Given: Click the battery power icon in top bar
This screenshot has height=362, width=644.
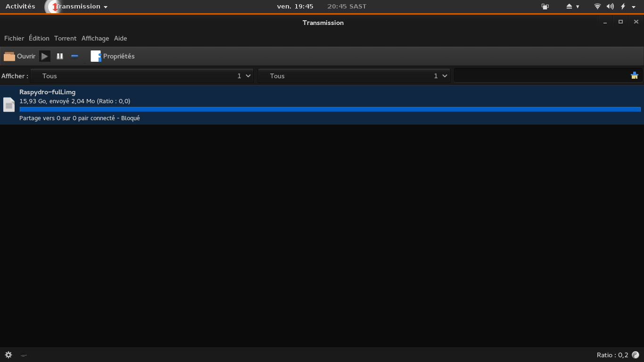Looking at the screenshot, I should pyautogui.click(x=623, y=7).
